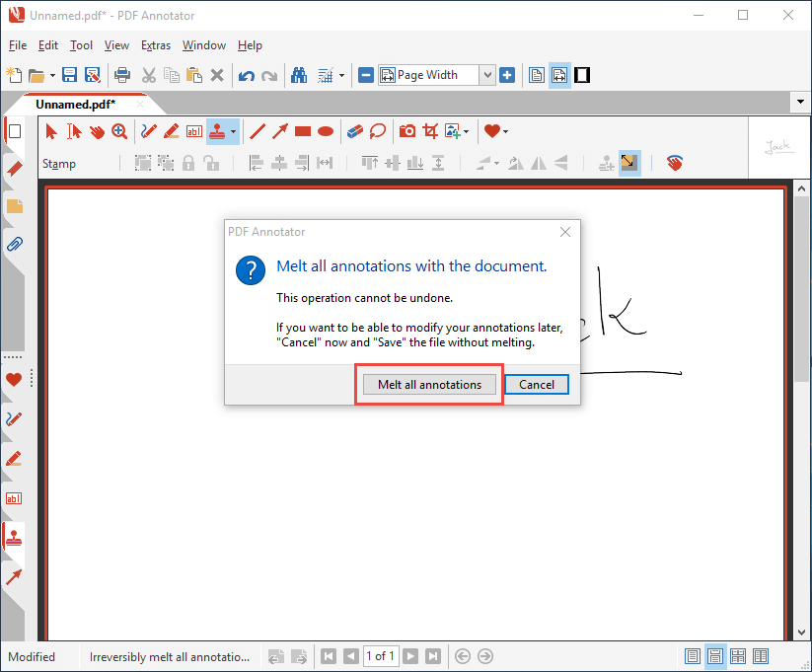Viewport: 812px width, 672px height.
Task: Select the Zoom magnifier tool
Action: point(119,131)
